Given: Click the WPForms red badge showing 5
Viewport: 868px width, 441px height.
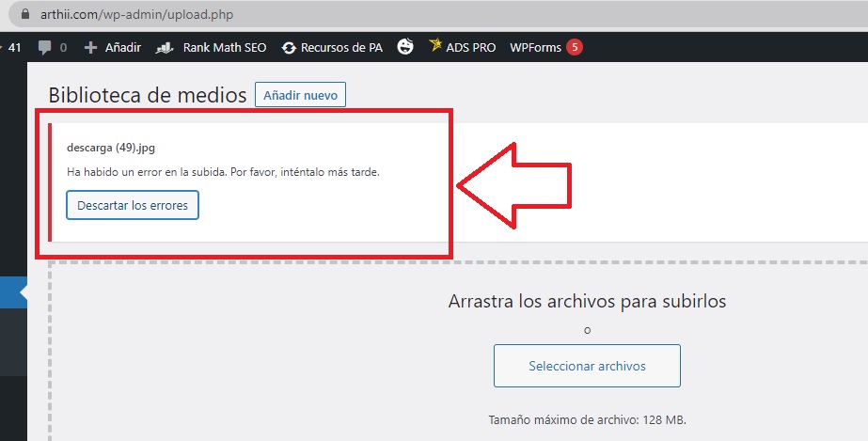Looking at the screenshot, I should click(575, 47).
